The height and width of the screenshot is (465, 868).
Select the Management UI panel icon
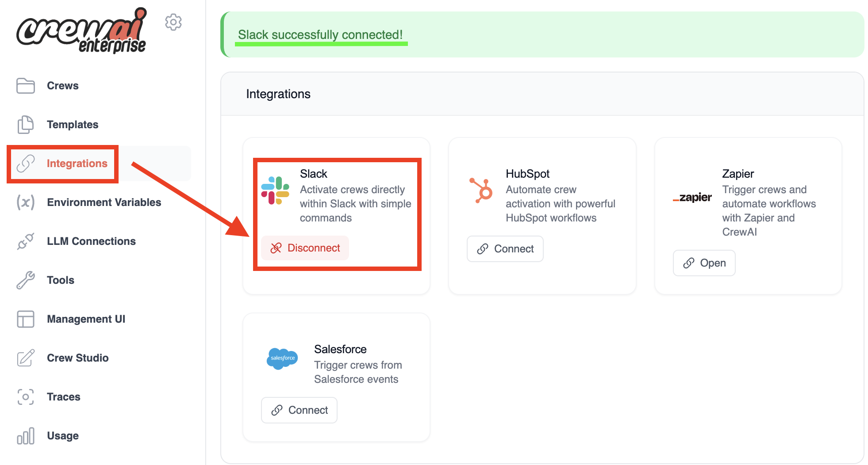click(x=25, y=319)
